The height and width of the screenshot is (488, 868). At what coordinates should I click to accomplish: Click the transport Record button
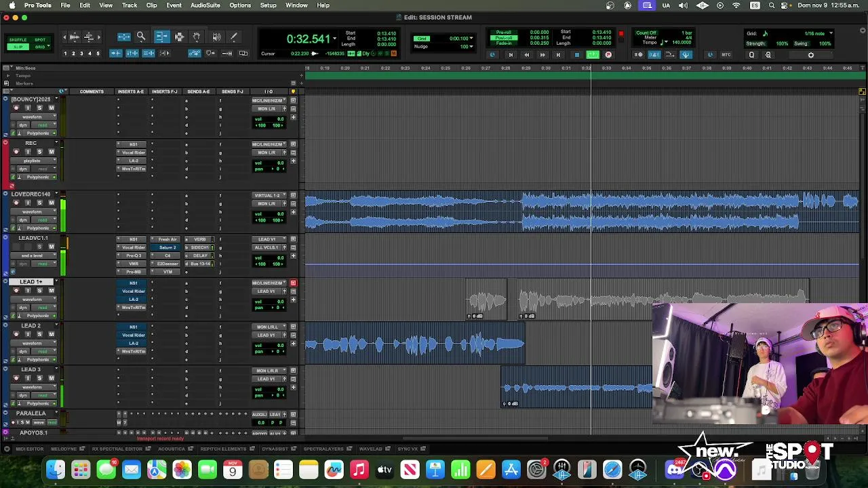click(x=608, y=55)
